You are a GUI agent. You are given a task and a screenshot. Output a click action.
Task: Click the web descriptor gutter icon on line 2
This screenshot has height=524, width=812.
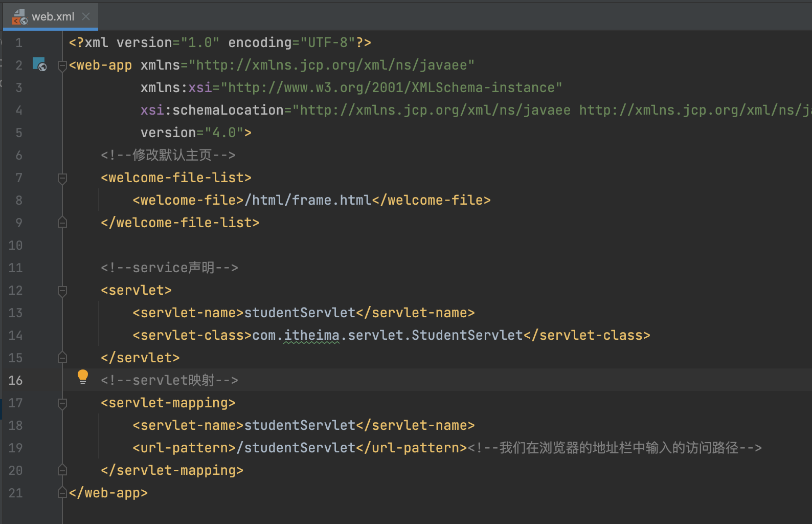39,64
